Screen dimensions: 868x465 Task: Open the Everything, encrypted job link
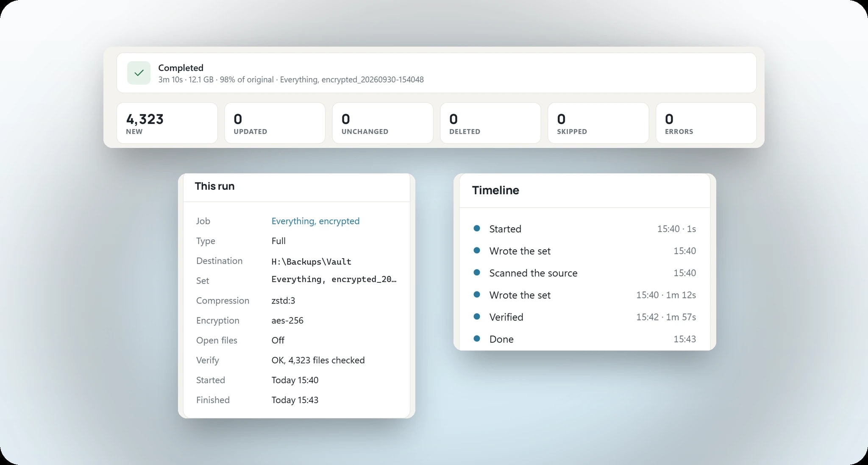315,221
